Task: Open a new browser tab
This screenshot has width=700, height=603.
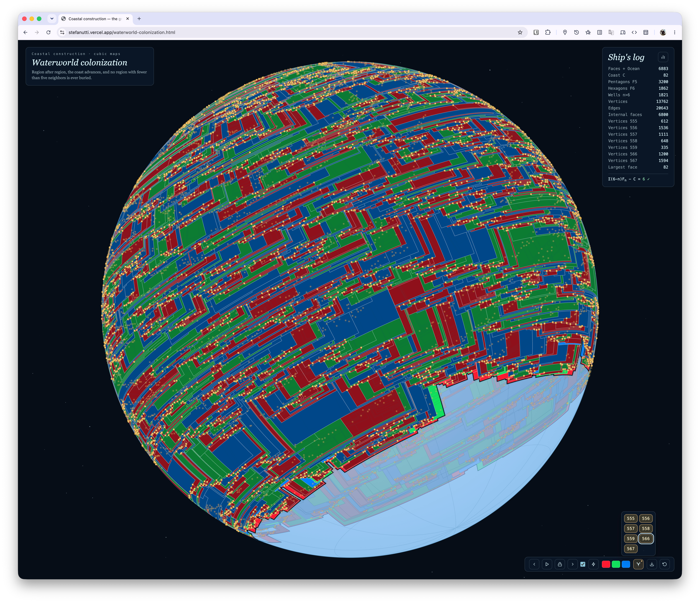Action: (x=139, y=19)
